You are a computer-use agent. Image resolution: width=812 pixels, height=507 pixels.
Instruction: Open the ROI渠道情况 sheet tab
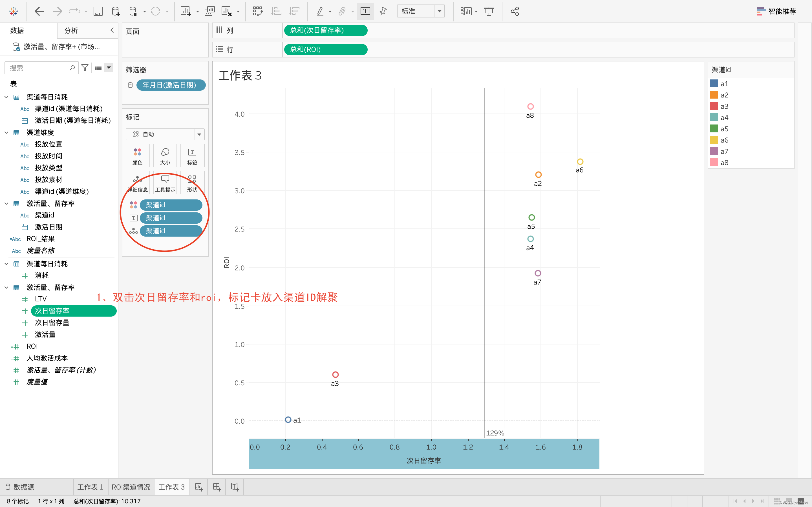pyautogui.click(x=131, y=487)
